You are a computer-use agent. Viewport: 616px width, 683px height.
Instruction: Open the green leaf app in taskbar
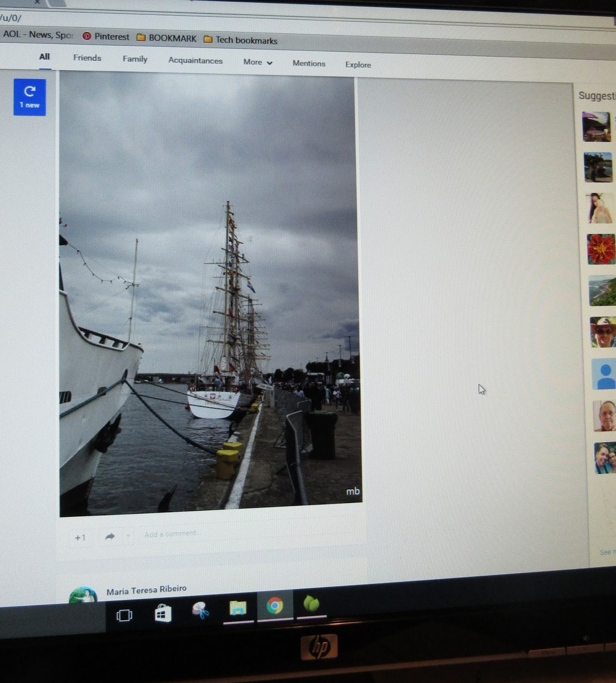[x=311, y=604]
